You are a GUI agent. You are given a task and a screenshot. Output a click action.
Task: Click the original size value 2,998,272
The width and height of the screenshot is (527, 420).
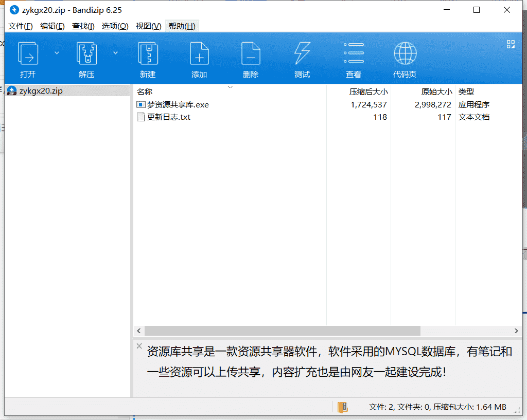tap(433, 105)
